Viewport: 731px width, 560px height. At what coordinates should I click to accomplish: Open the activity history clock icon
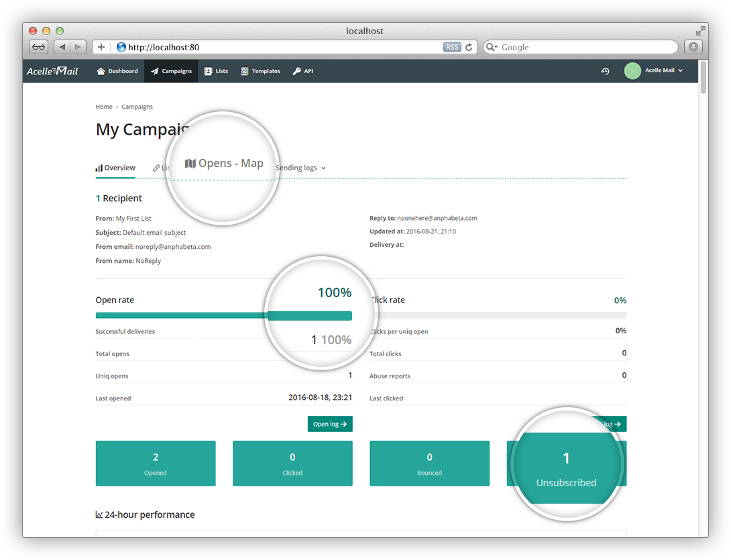tap(605, 71)
